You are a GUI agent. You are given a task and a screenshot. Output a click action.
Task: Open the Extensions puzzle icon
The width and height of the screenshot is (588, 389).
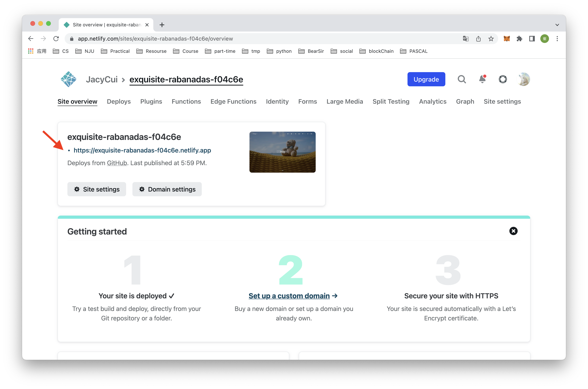(x=520, y=39)
